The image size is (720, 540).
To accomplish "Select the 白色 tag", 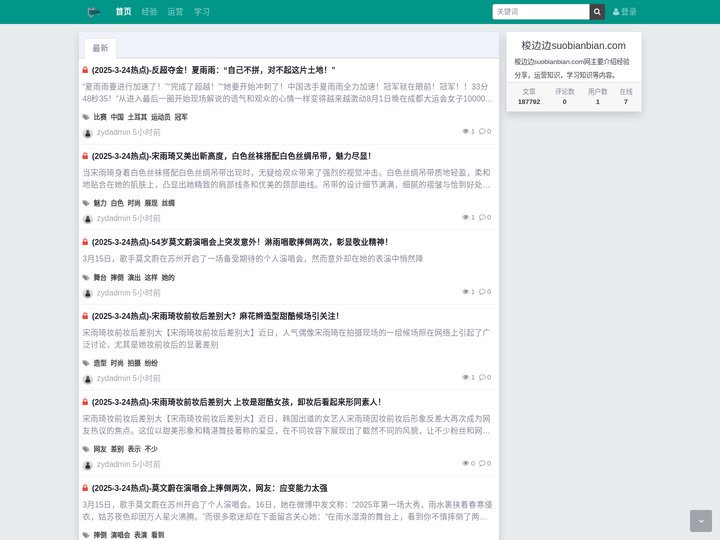I will [117, 203].
